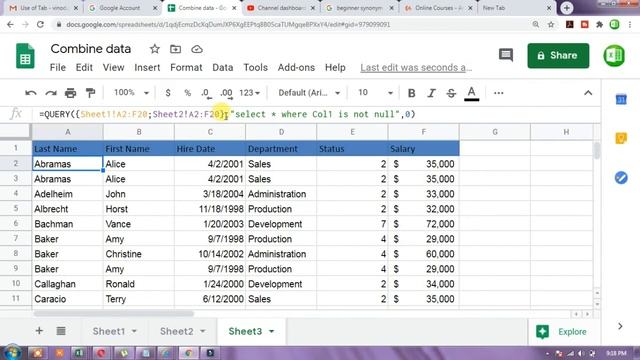Open the 123 number format dropdown
The width and height of the screenshot is (640, 360).
tap(249, 93)
